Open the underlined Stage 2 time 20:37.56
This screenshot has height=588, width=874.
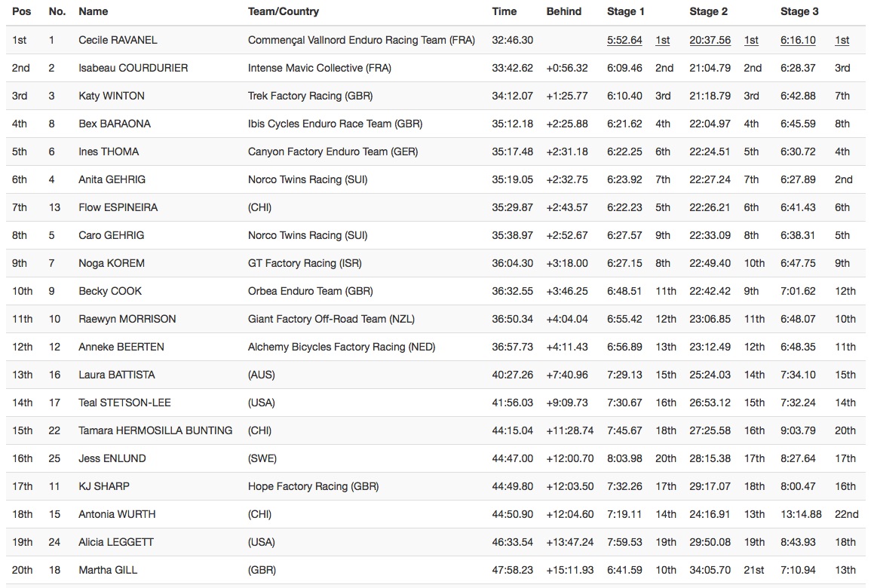click(x=710, y=40)
